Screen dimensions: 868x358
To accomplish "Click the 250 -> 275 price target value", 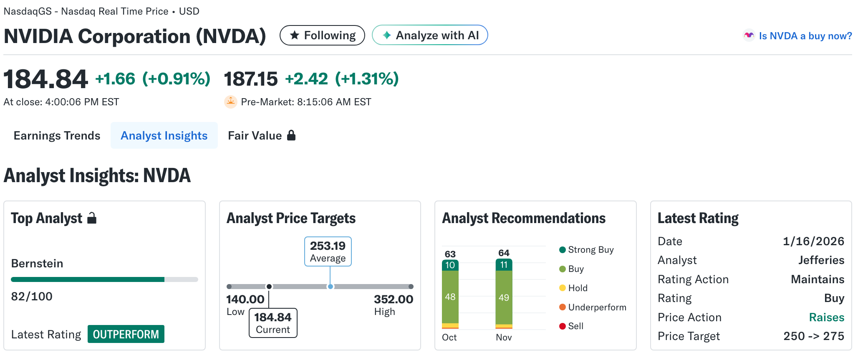I will pyautogui.click(x=814, y=336).
